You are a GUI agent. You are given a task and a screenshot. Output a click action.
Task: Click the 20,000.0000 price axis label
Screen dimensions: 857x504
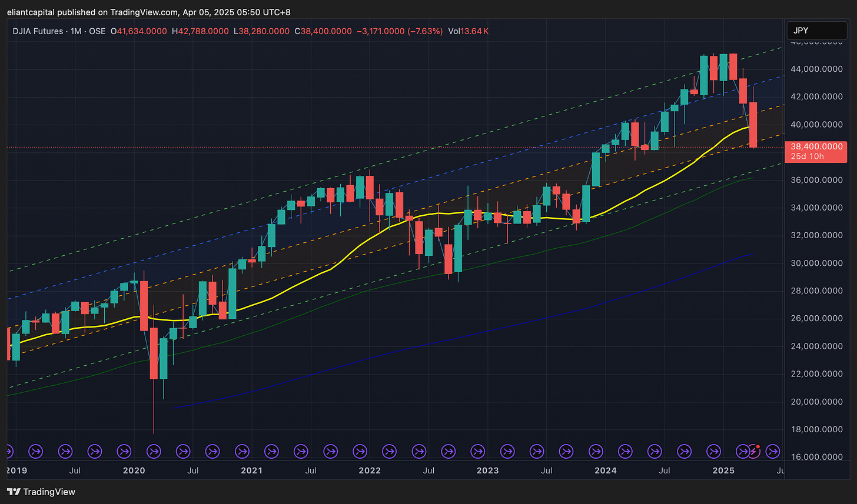pos(816,402)
